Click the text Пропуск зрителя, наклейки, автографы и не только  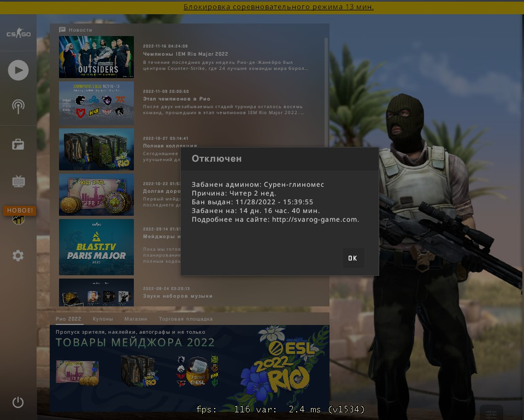click(131, 332)
